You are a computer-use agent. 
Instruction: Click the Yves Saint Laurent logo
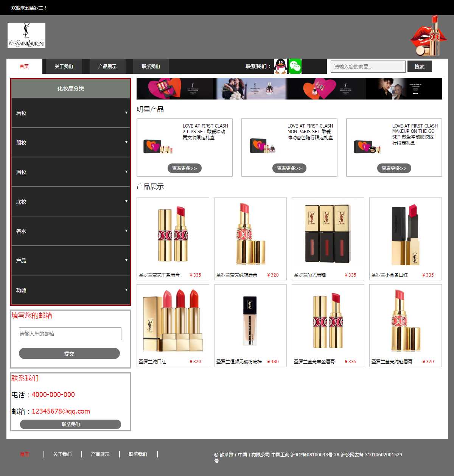click(x=26, y=35)
